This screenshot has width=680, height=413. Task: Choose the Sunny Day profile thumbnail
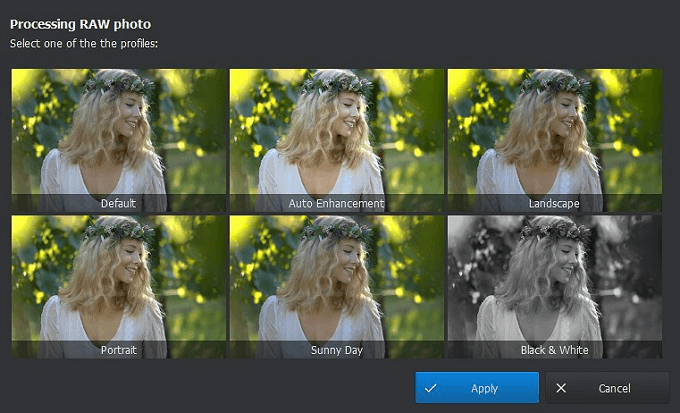[x=337, y=287]
